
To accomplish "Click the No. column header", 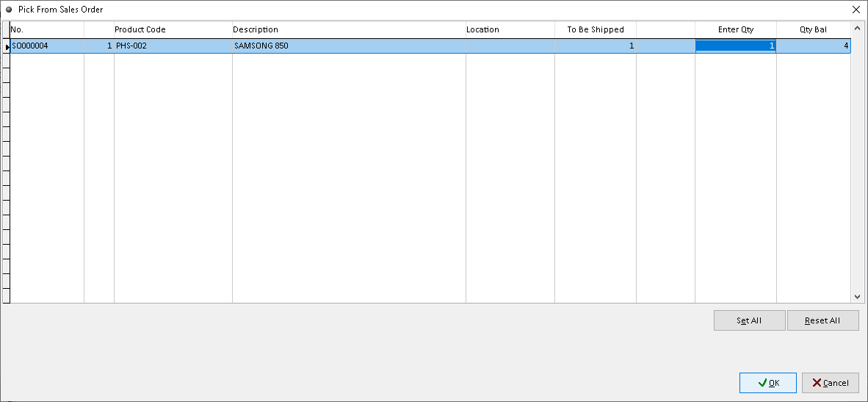I will pos(47,30).
